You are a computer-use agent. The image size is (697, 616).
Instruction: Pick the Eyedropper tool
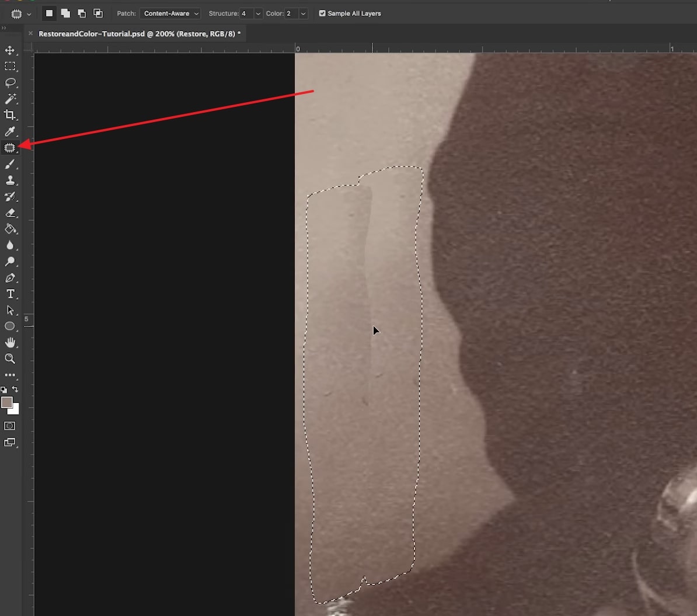coord(10,131)
